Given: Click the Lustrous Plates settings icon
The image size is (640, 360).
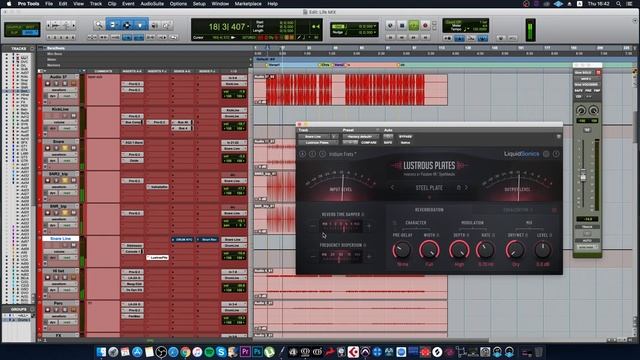Looking at the screenshot, I should click(546, 154).
